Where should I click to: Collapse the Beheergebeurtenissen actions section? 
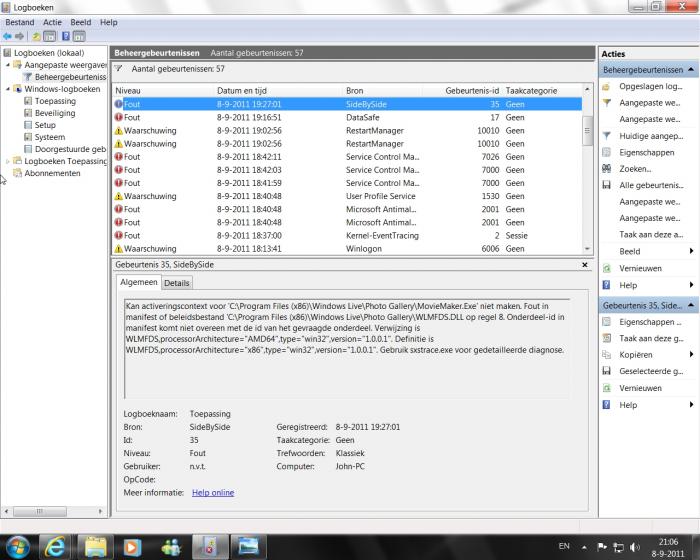click(691, 70)
